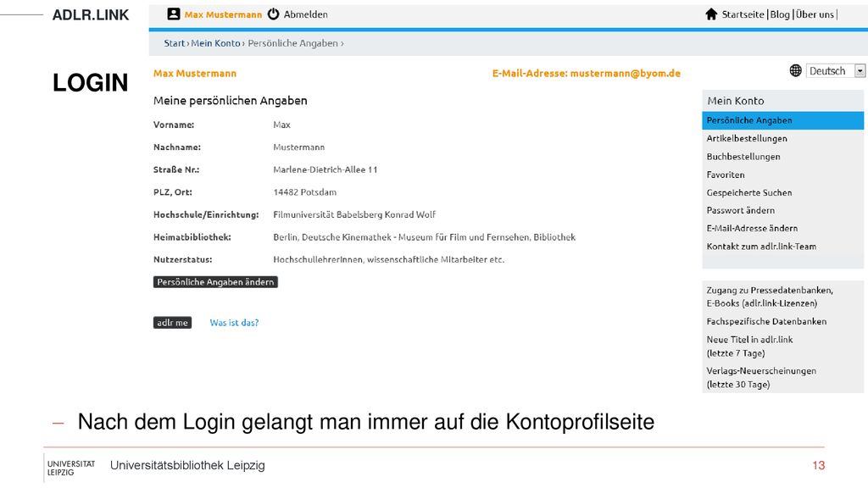Image resolution: width=868 pixels, height=488 pixels.
Task: Click the Mein Konto breadcrumb
Action: point(216,43)
